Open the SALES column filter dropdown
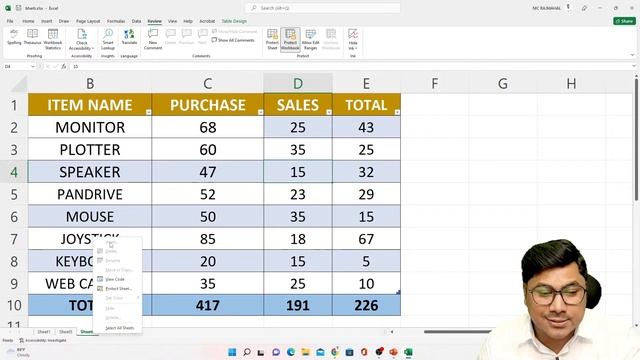Viewport: 640px width, 360px height. 329,112
